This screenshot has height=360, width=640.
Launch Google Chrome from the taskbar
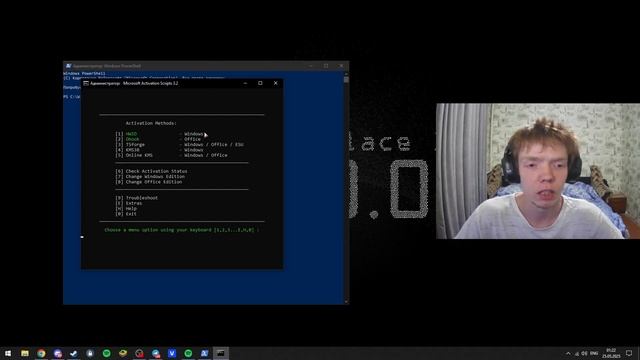tap(41, 353)
